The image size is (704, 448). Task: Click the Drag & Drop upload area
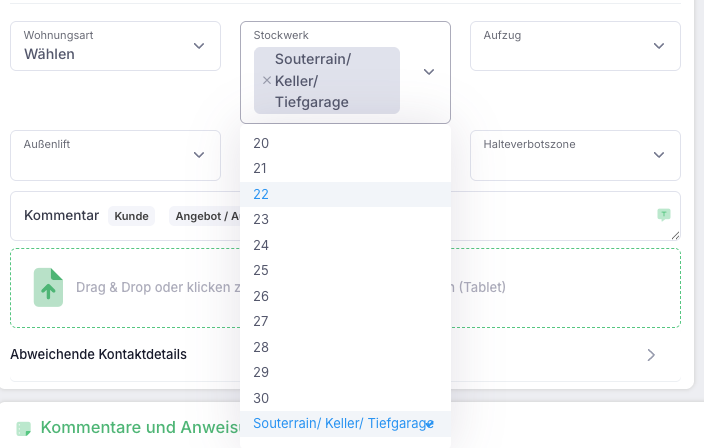pos(345,288)
